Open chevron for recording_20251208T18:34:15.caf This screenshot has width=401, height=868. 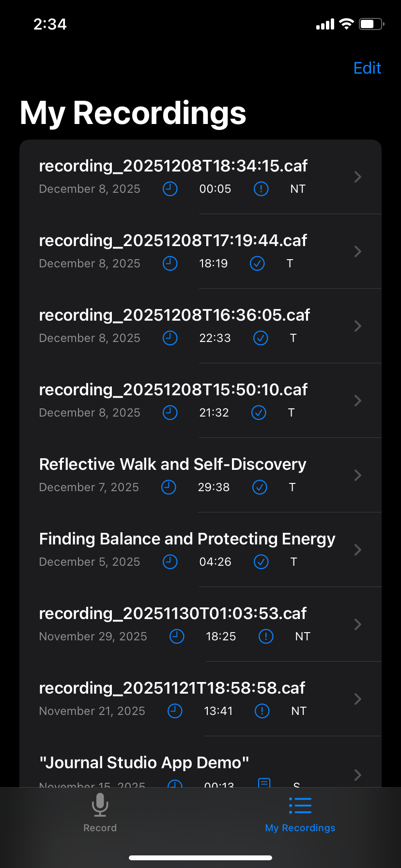tap(358, 177)
